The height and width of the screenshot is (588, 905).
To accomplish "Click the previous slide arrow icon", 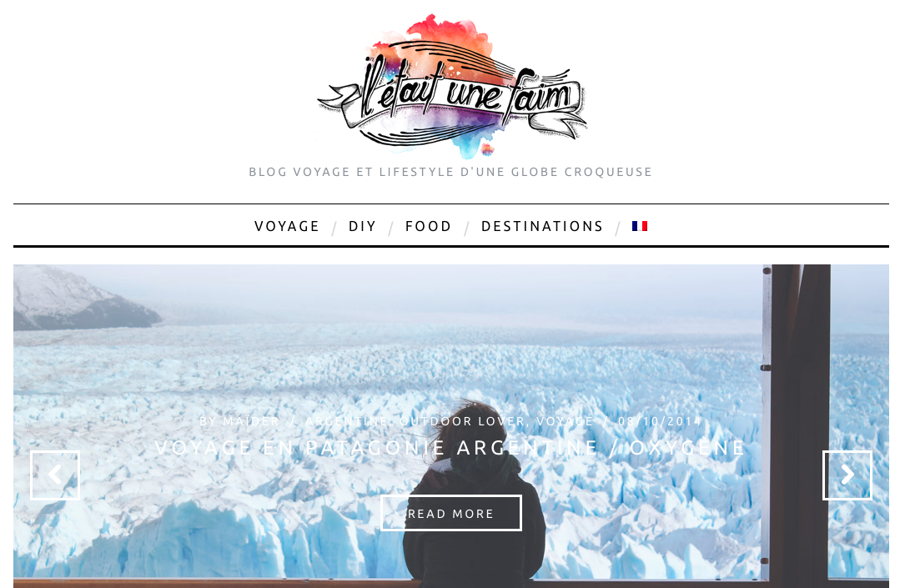I will tap(55, 475).
